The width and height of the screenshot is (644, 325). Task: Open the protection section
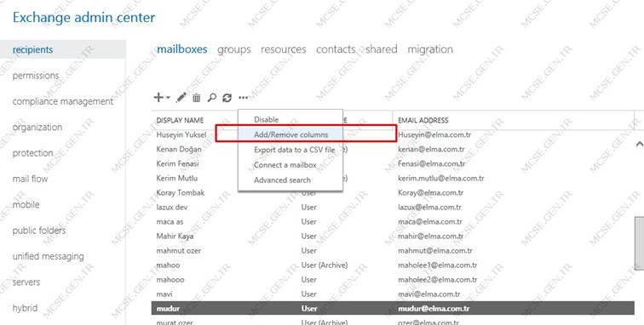pyautogui.click(x=33, y=153)
